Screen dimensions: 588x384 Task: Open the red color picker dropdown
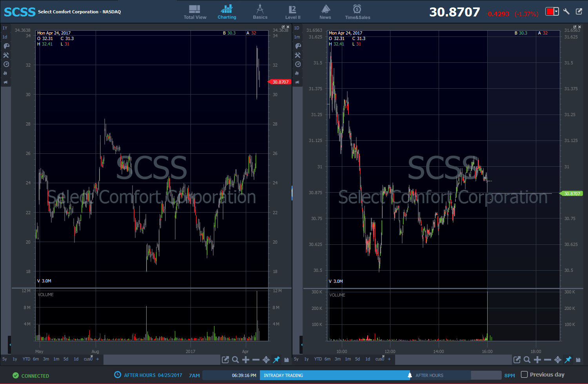552,11
